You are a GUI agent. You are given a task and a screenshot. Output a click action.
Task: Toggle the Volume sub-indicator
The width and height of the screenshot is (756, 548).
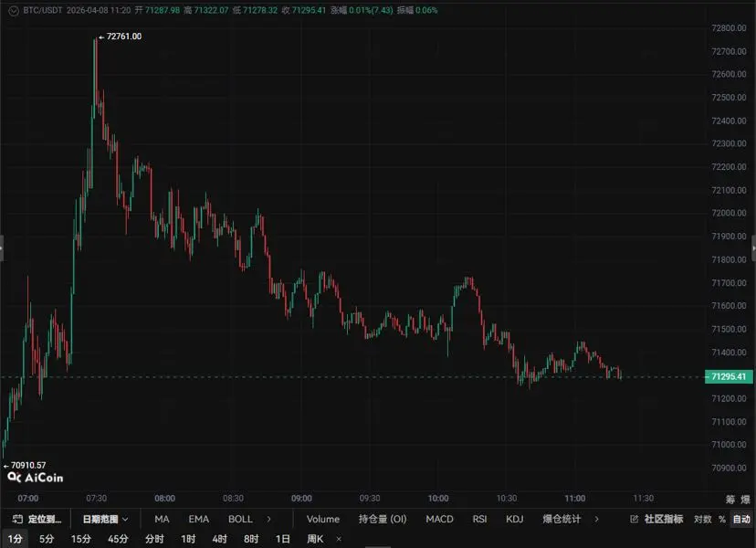pyautogui.click(x=323, y=519)
